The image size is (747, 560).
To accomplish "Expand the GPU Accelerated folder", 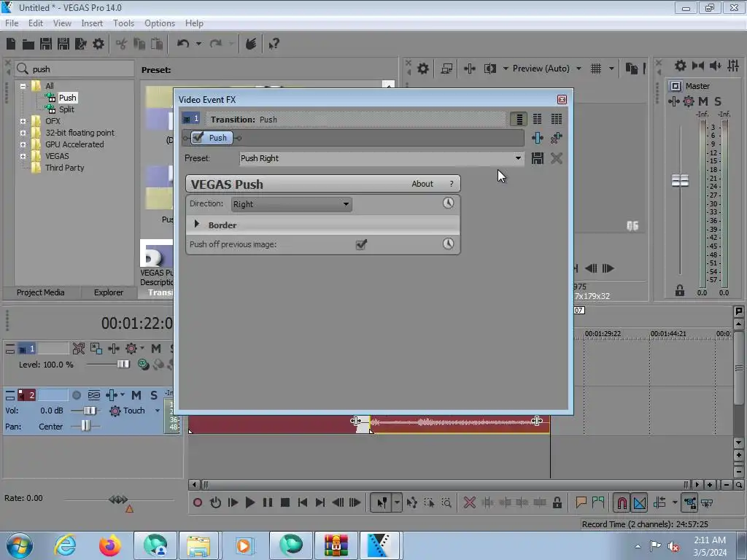I will (x=23, y=145).
